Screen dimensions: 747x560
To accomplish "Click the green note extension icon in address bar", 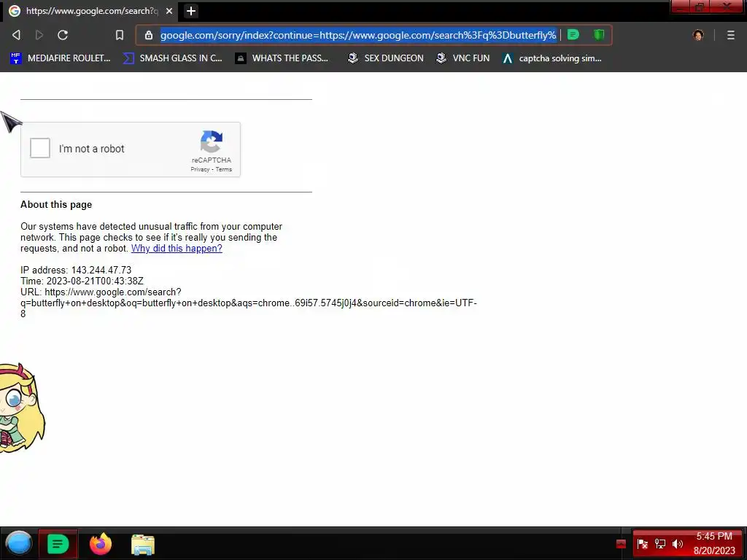I will tap(573, 35).
